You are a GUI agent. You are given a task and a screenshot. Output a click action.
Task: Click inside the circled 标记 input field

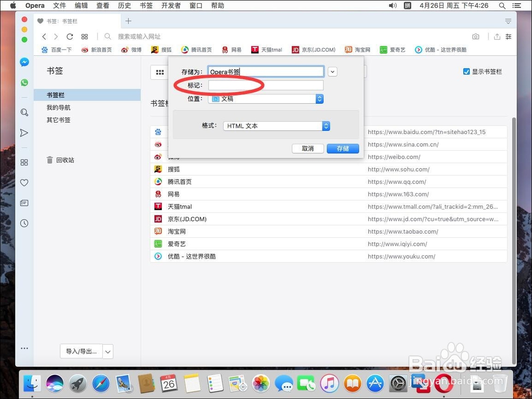[x=266, y=85]
